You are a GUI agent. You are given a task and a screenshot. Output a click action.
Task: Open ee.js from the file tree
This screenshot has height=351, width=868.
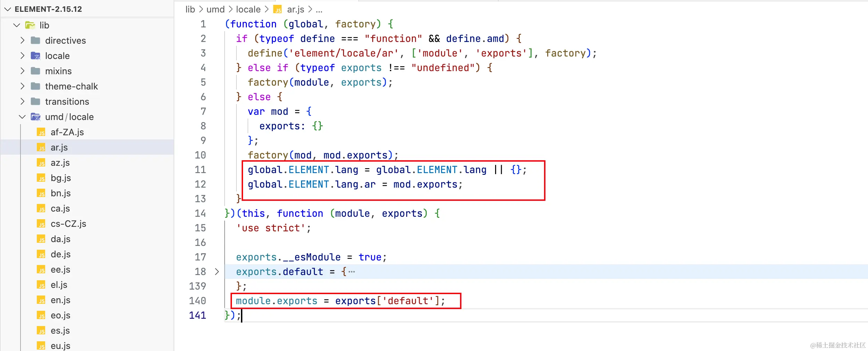[60, 269]
